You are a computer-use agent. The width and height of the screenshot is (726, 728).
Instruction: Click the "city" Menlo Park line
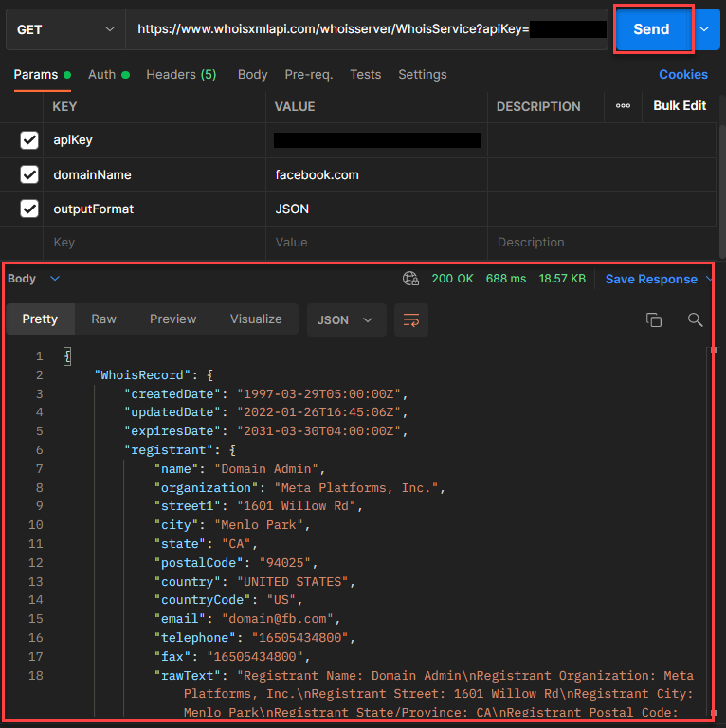[x=232, y=525]
